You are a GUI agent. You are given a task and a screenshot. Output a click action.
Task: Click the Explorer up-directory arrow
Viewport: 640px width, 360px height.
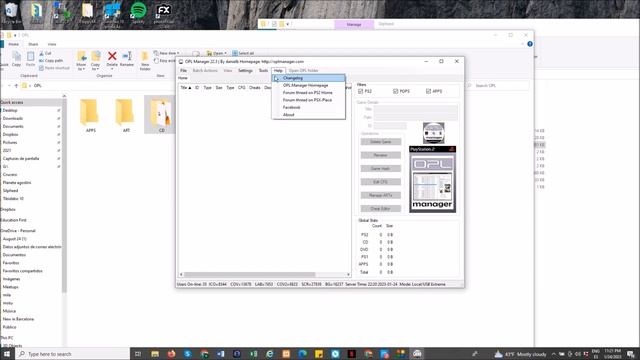tap(16, 86)
